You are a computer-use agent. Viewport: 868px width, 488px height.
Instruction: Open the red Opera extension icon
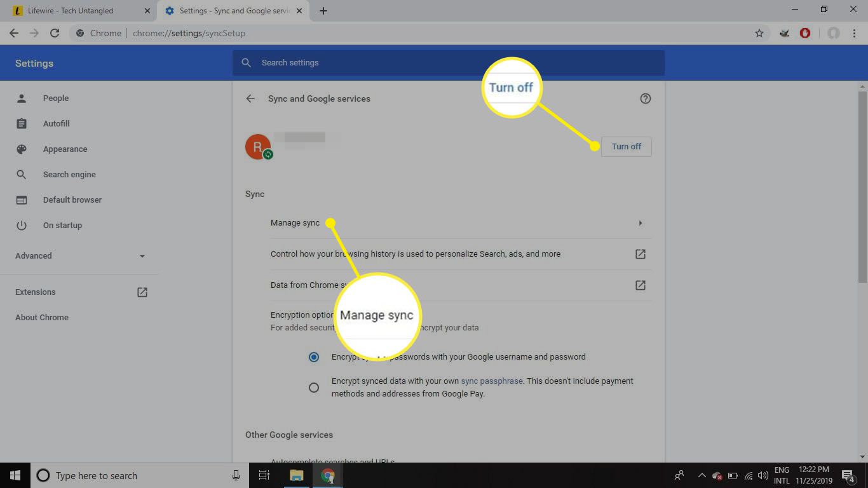(x=805, y=33)
